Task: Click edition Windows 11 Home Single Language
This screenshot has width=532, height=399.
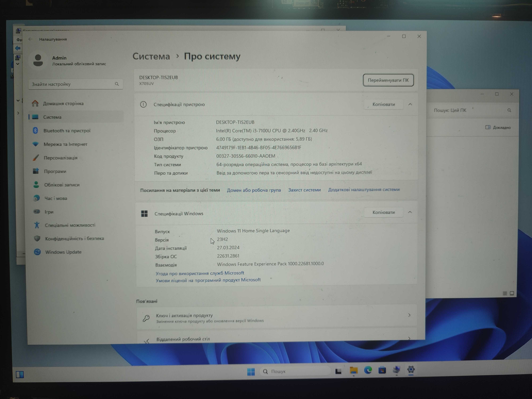Action: 253,231
